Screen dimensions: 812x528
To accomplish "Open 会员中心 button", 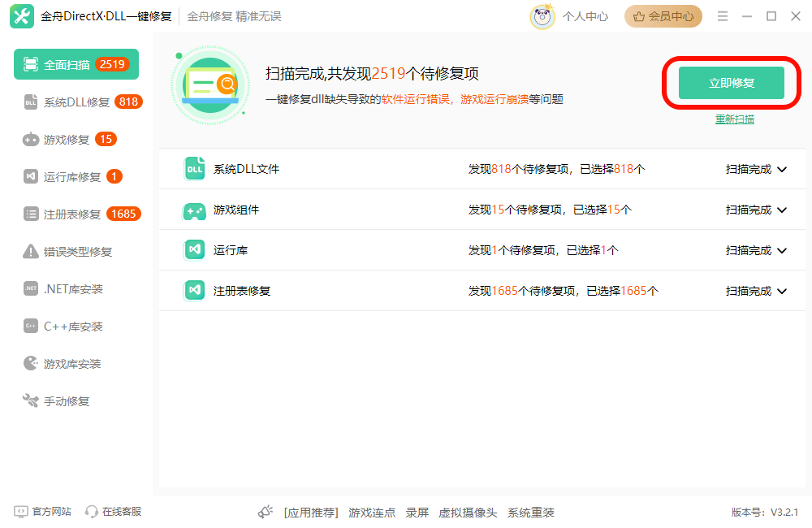I will pos(663,16).
